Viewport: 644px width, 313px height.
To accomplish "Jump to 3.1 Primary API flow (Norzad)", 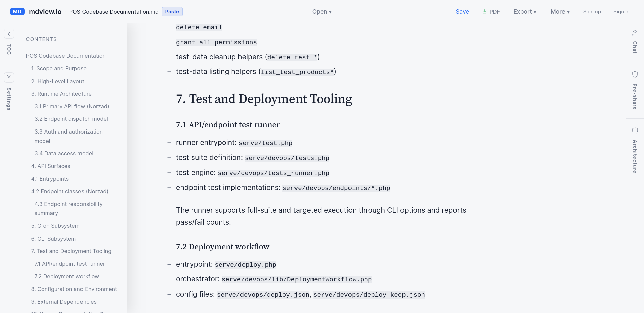I will (x=72, y=106).
